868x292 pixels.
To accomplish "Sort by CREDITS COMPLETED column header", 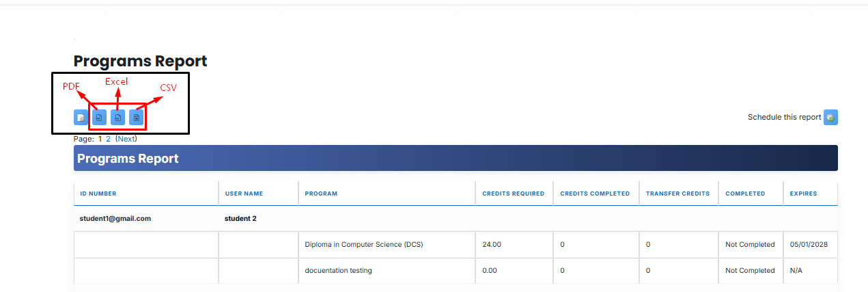I will 595,194.
